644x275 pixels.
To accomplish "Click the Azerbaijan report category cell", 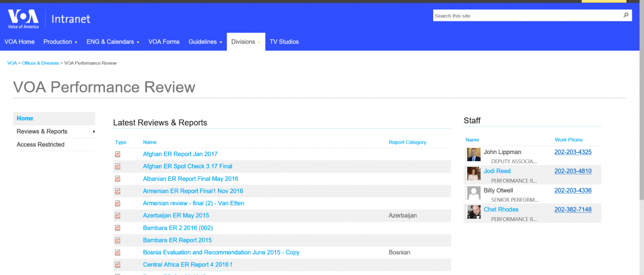I will (403, 216).
